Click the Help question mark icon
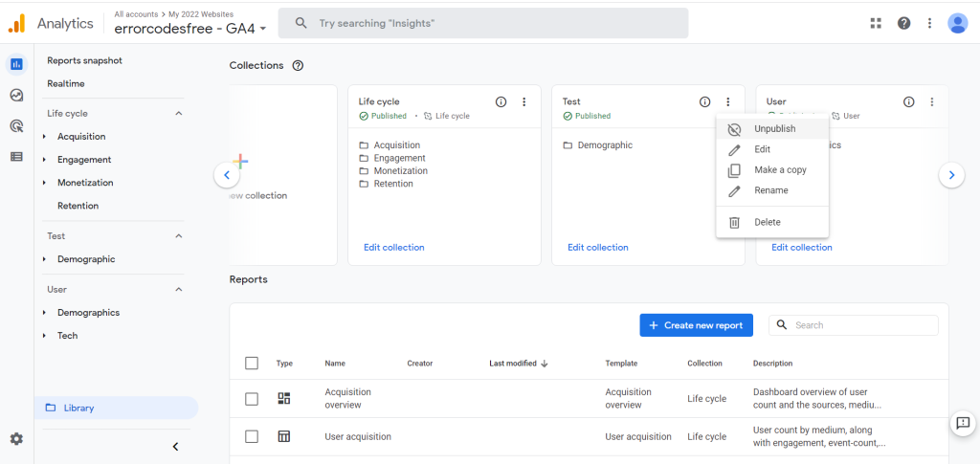Viewport: 980px width, 464px height. tap(903, 23)
